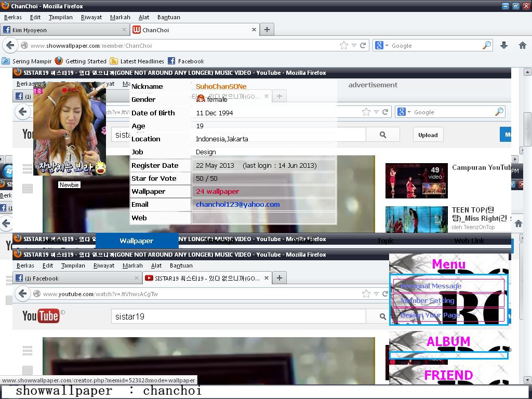The height and width of the screenshot is (399, 532).
Task: Open the Facebook bookmark in toolbar
Action: coord(186,61)
